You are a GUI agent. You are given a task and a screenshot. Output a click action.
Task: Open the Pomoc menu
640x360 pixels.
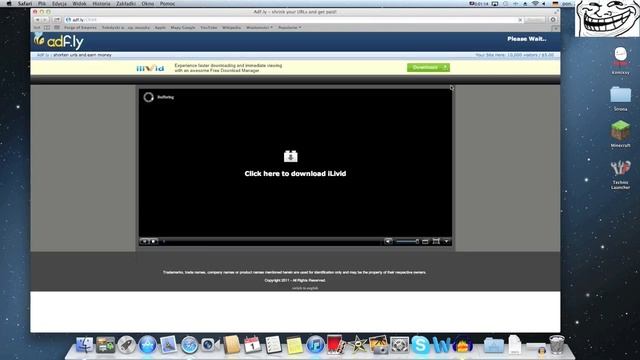pos(167,4)
